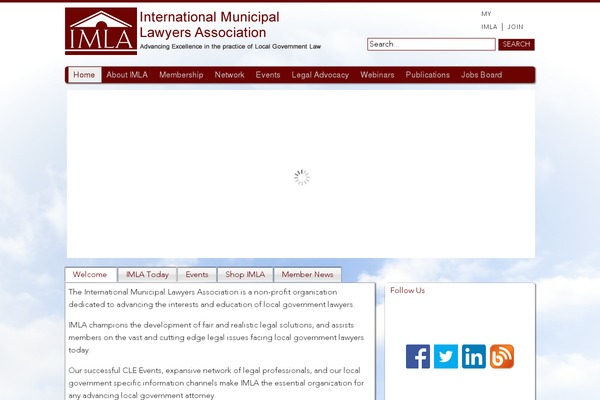Open the Join link

tap(515, 27)
